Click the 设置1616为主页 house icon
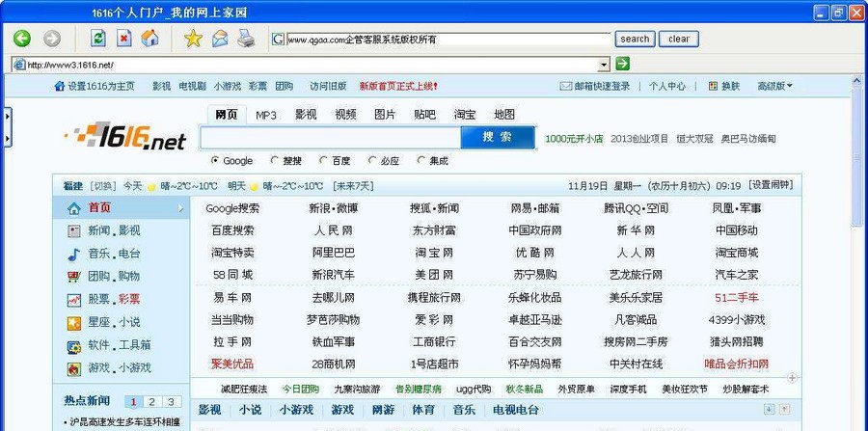The width and height of the screenshot is (868, 431). (x=59, y=86)
